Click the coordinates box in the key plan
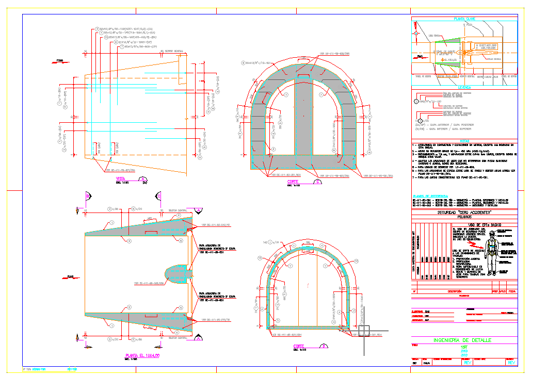The image size is (547, 392). [x=486, y=47]
